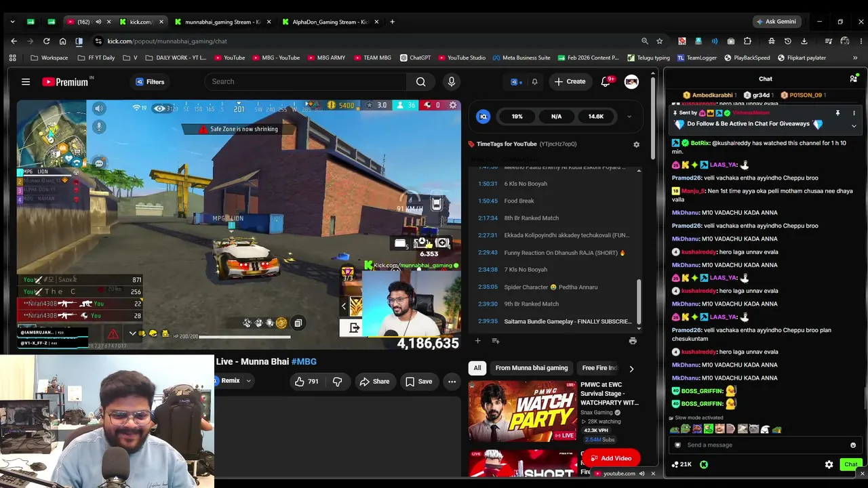Open Chrome downloads icon

coord(804,41)
